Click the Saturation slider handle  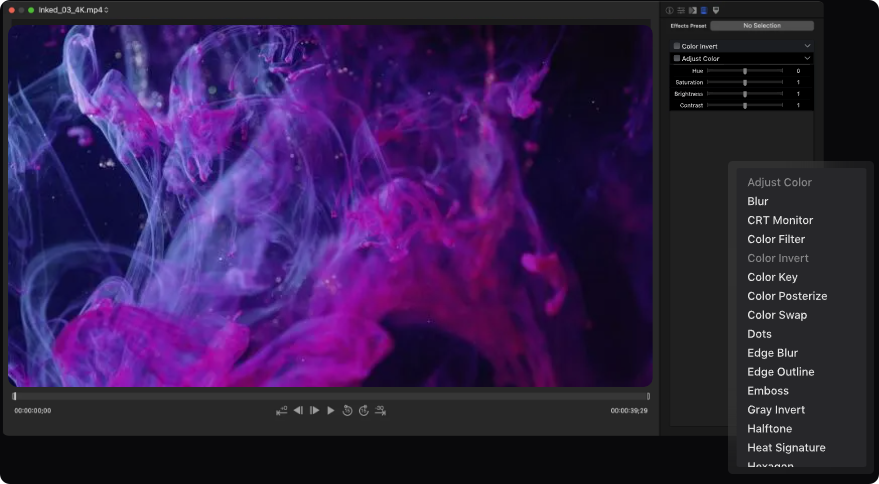pyautogui.click(x=745, y=82)
